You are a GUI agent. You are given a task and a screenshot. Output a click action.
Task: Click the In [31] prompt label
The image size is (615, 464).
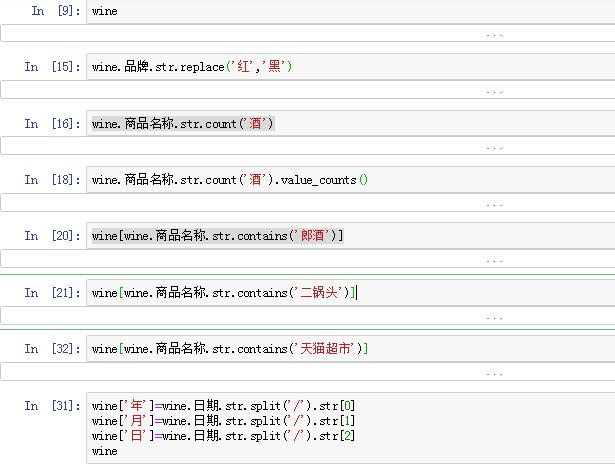[x=50, y=406]
